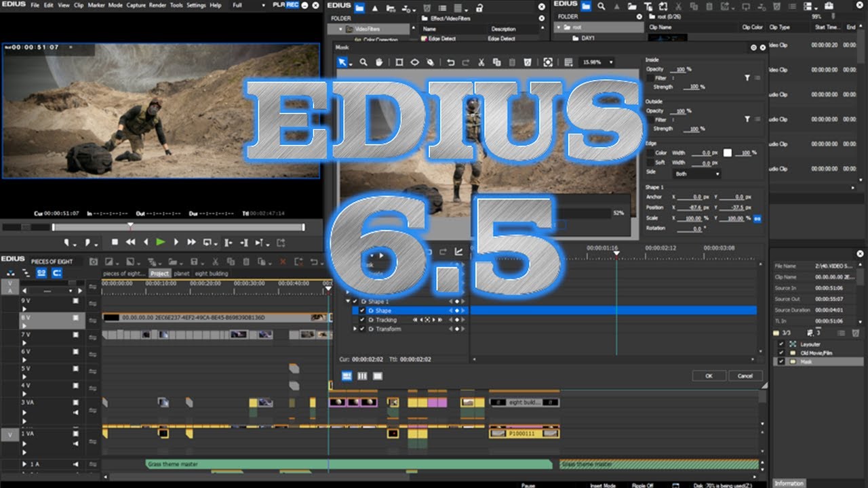Click the Inside Opacity value field

click(678, 70)
